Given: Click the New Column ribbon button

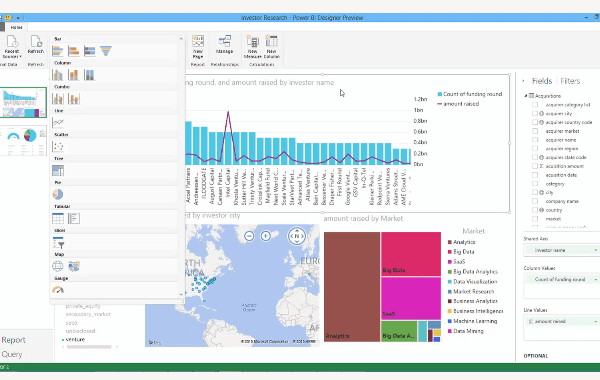Looking at the screenshot, I should click(x=271, y=47).
